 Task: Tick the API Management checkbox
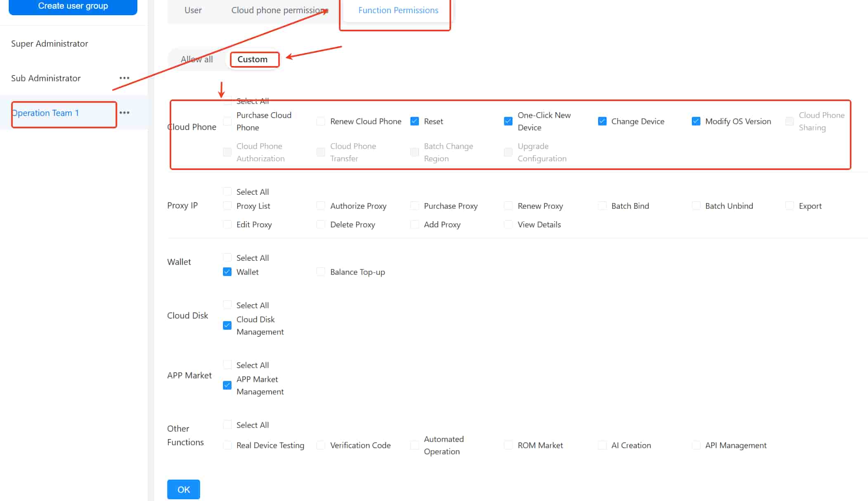[696, 445]
